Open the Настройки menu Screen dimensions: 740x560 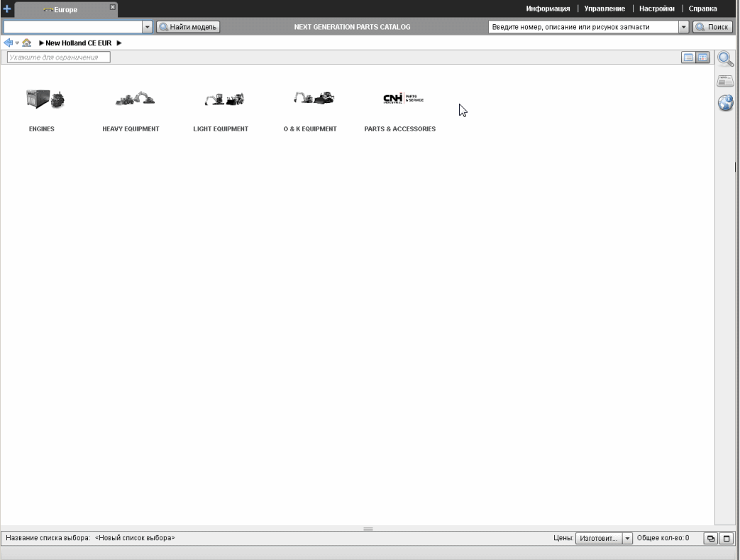point(656,9)
